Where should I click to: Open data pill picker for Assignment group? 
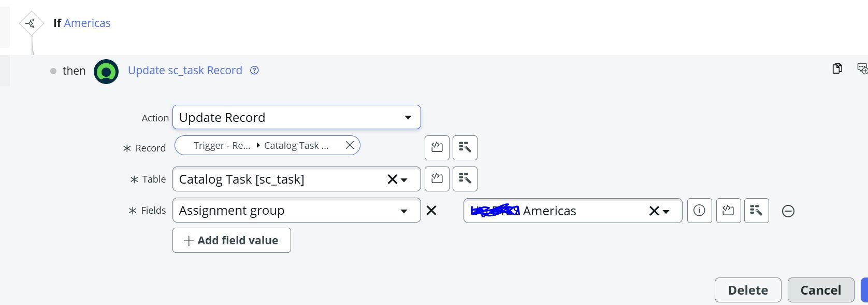756,211
